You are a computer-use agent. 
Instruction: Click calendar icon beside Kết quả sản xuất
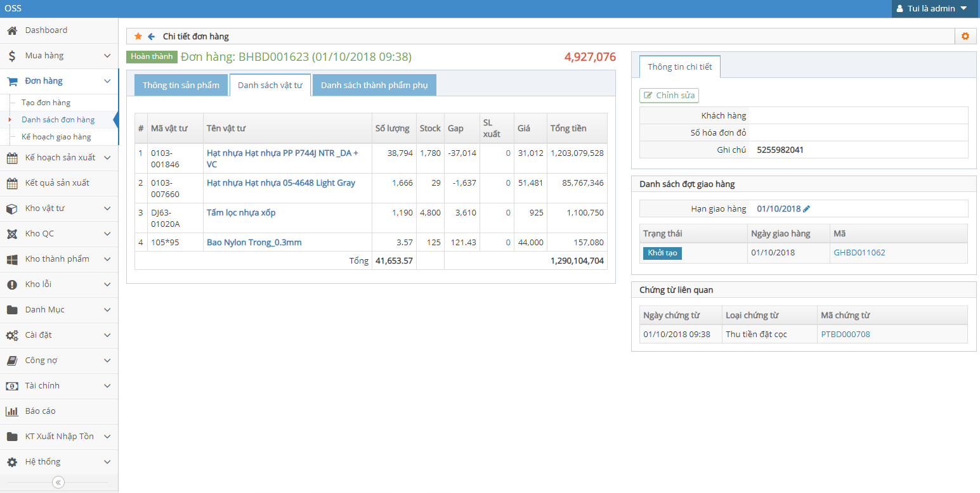point(12,183)
